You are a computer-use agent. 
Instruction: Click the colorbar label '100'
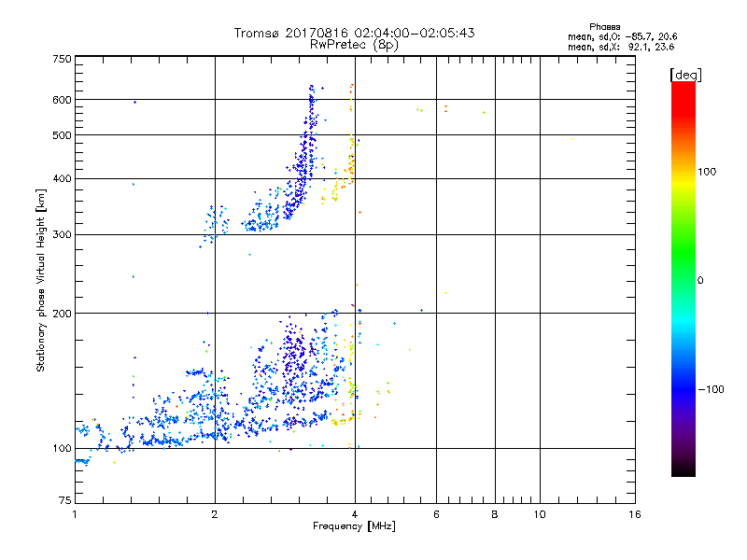[707, 172]
